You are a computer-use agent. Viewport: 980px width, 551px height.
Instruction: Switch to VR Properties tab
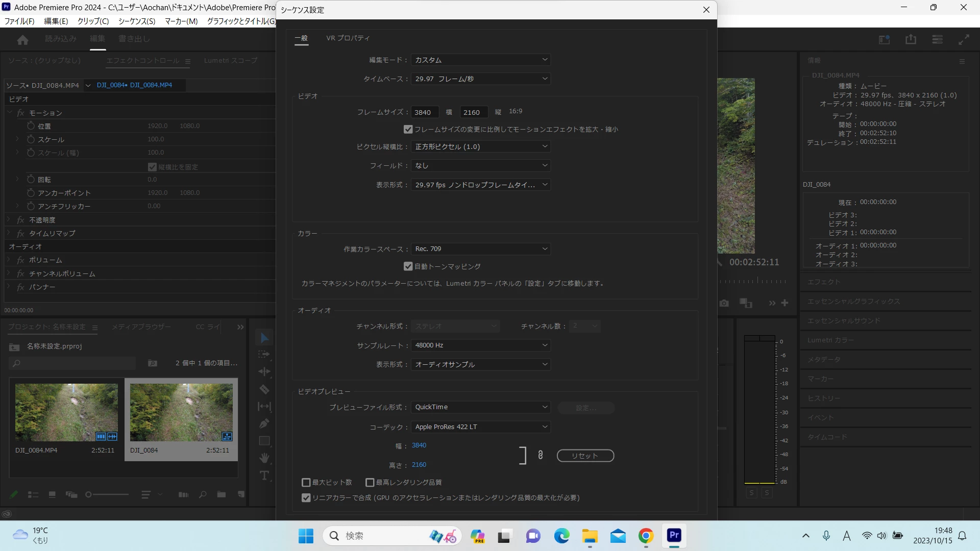pyautogui.click(x=348, y=38)
